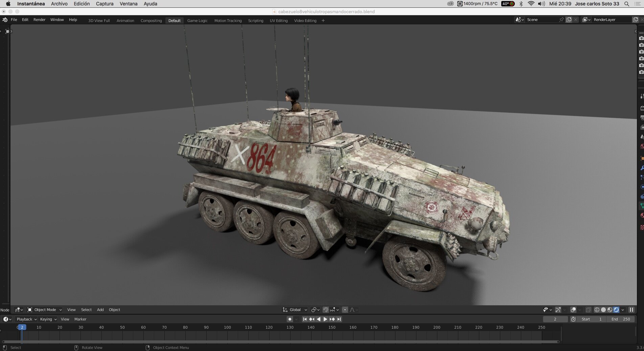Screen dimensions: 644x351
Task: Browse view layers icon
Action: point(586,20)
